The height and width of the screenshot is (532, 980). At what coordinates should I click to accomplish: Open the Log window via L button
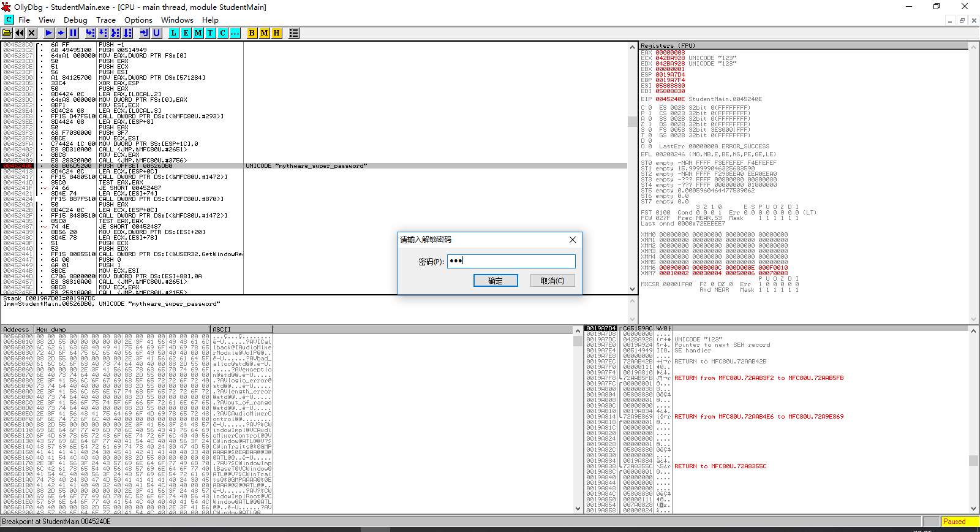174,33
